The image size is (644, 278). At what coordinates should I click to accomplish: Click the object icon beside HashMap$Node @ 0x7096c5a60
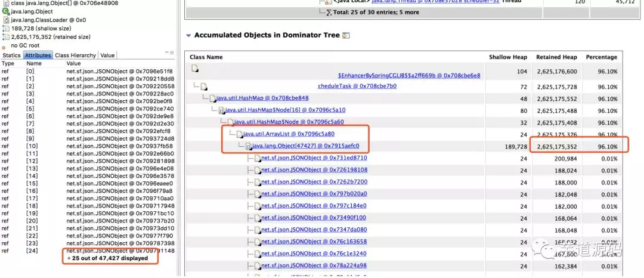[230, 122]
